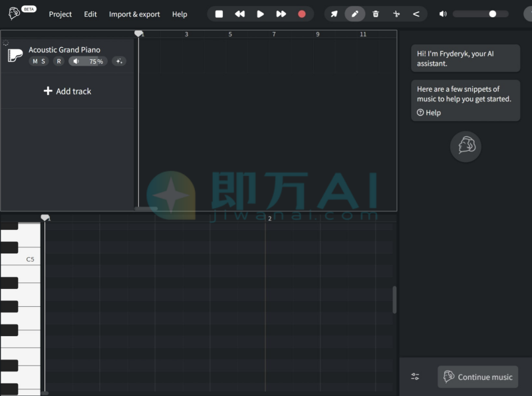Open the Edit menu
Screen dimensions: 532x396
pyautogui.click(x=90, y=14)
